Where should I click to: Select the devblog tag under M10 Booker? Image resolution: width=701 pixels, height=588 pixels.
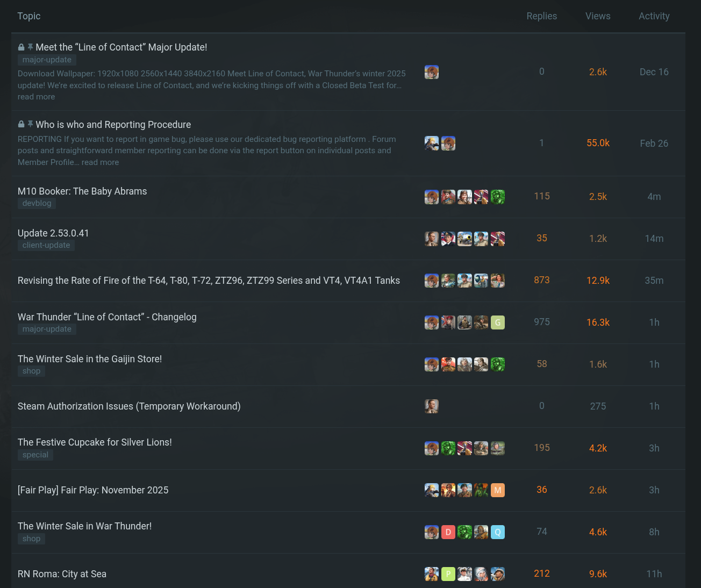click(x=37, y=203)
